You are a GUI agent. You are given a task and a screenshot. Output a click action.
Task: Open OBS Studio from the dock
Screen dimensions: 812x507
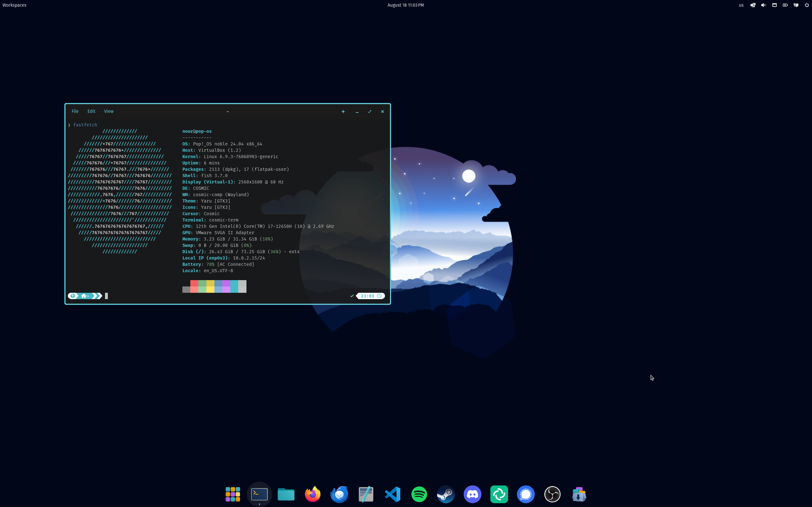[552, 494]
